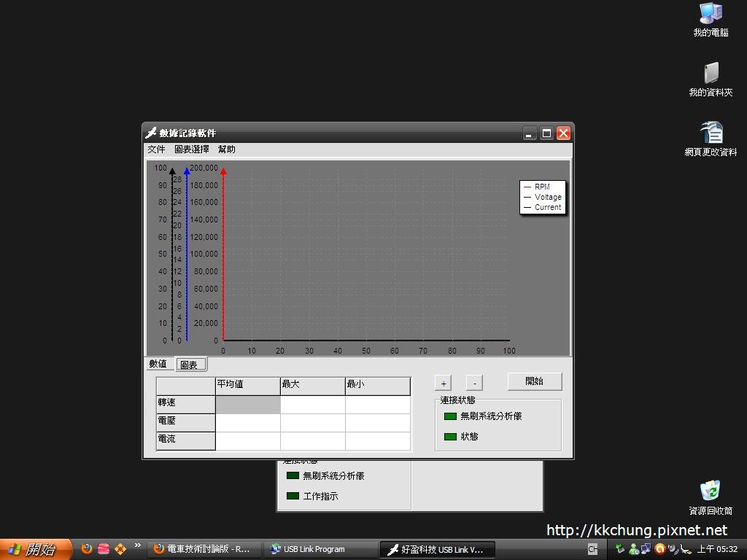Click the - zoom button

(x=474, y=381)
